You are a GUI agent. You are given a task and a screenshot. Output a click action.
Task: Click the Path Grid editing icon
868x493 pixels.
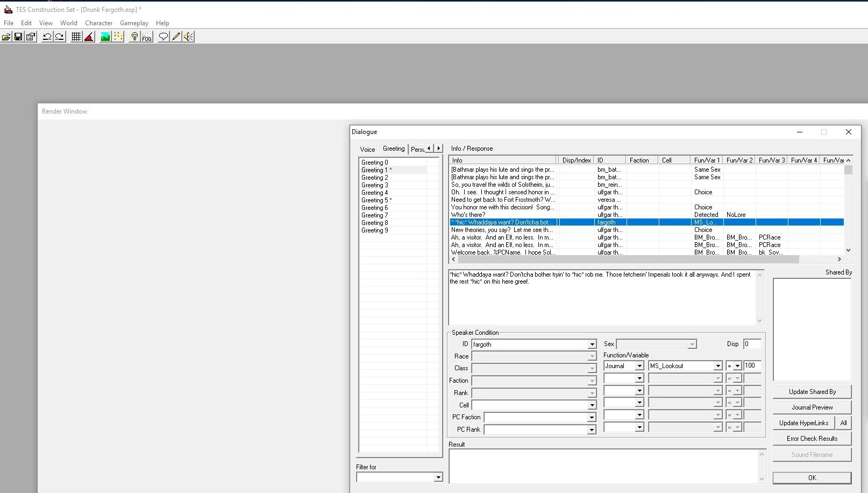point(118,37)
